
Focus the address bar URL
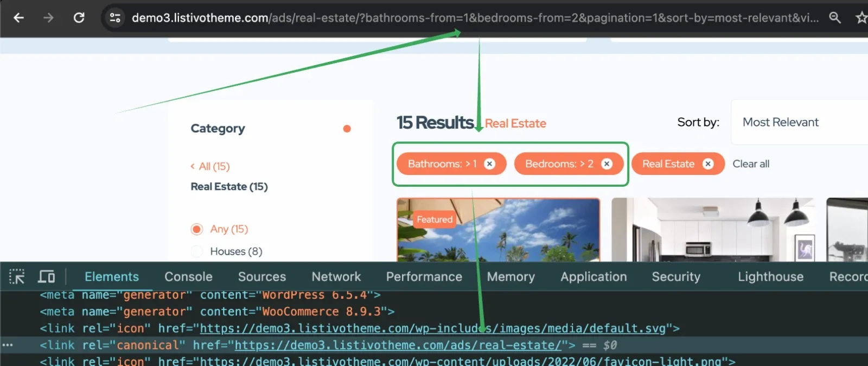pyautogui.click(x=475, y=18)
